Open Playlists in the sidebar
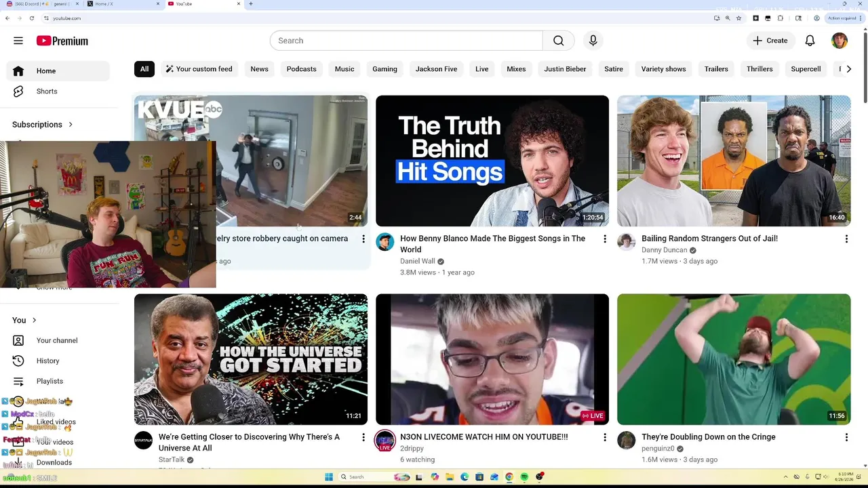Screen dimensions: 868x488 click(x=58, y=381)
